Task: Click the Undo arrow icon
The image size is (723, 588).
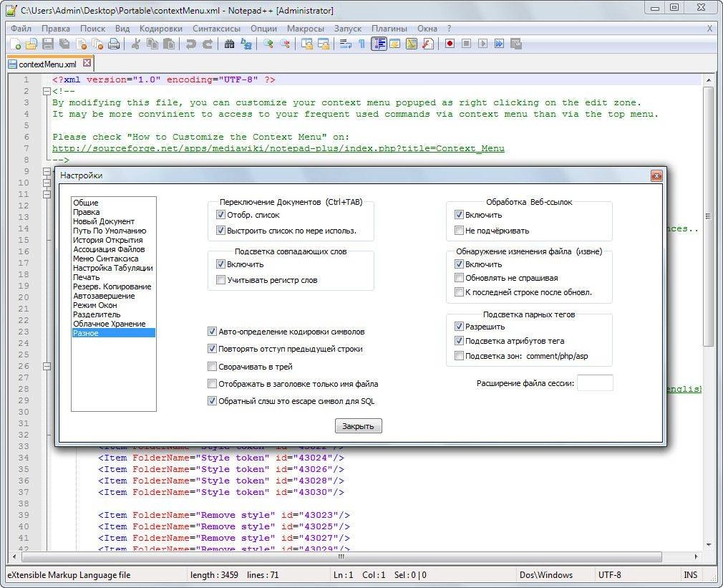Action: [x=190, y=44]
